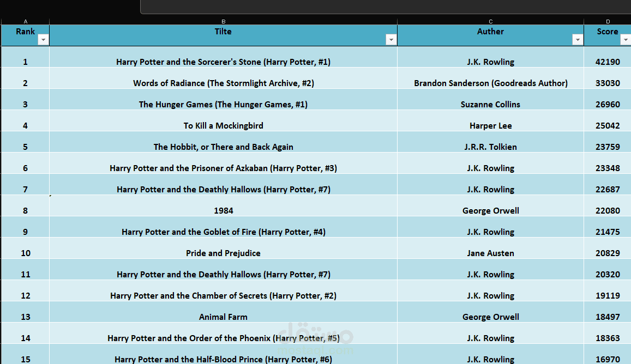The width and height of the screenshot is (631, 364).
Task: Select the score cell 42190
Action: (608, 57)
